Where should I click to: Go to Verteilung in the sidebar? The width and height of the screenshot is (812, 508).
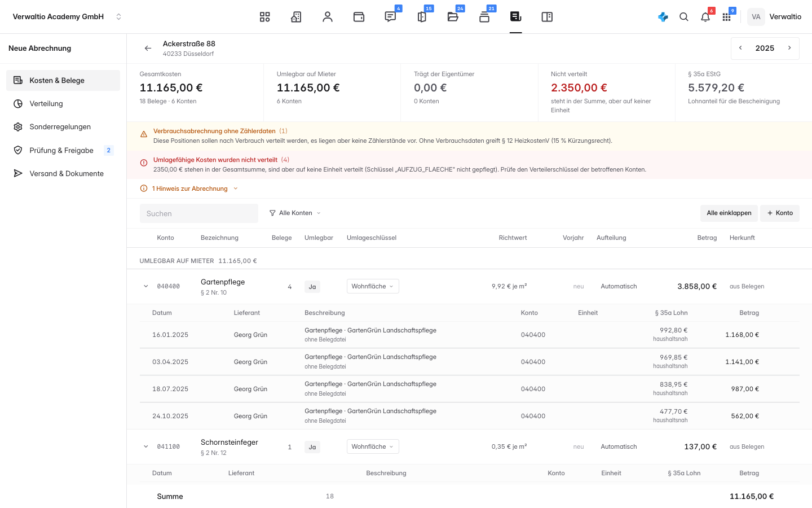(63, 104)
